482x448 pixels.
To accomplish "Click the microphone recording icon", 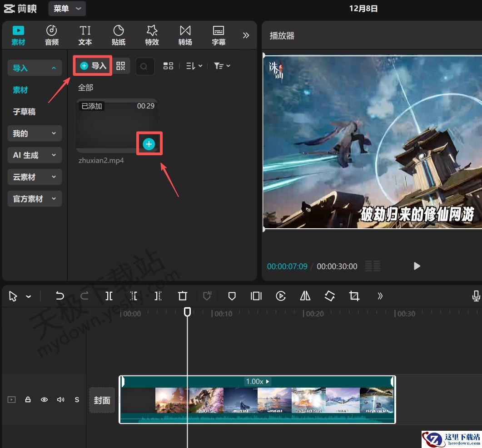I will pyautogui.click(x=476, y=296).
